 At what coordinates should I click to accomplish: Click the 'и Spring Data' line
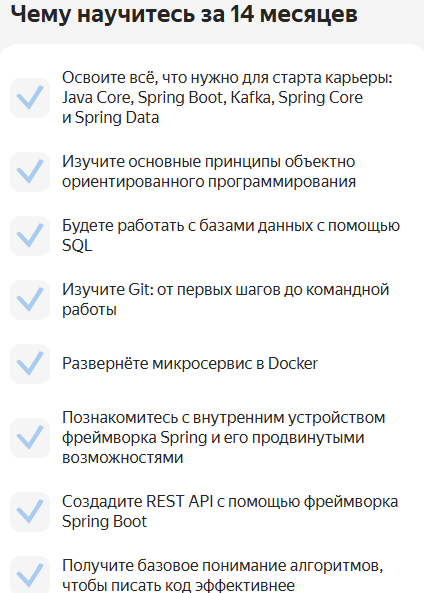point(110,118)
